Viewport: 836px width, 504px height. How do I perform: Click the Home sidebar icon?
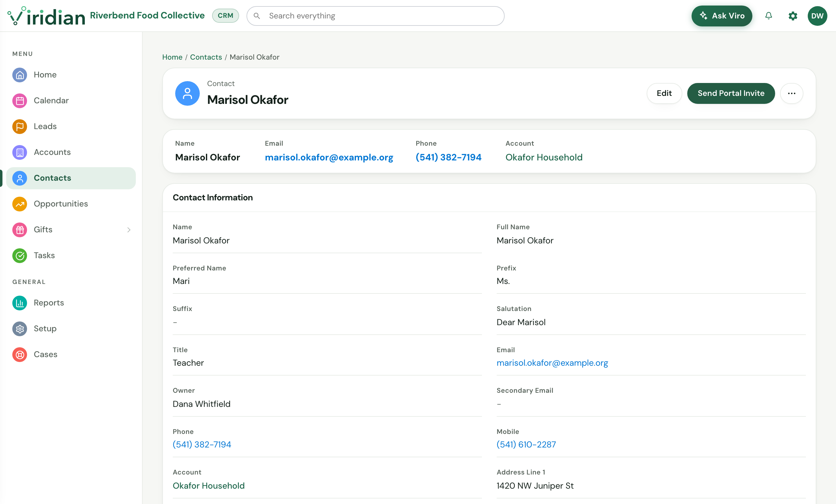[x=20, y=75]
